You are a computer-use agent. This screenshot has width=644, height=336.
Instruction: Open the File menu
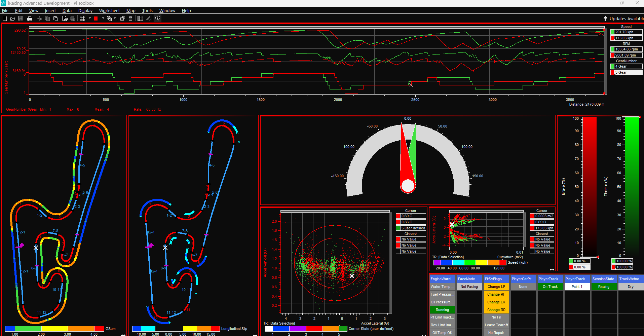5,11
